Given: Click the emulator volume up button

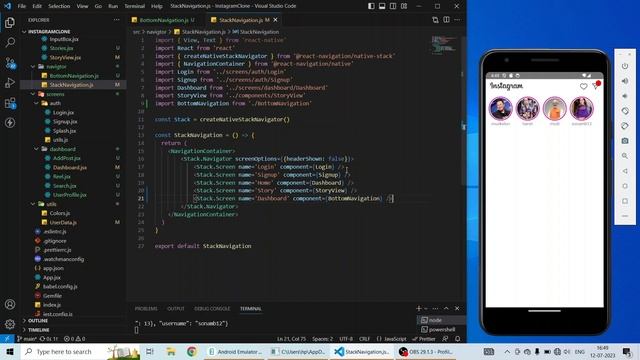Looking at the screenshot, I should point(625,81).
